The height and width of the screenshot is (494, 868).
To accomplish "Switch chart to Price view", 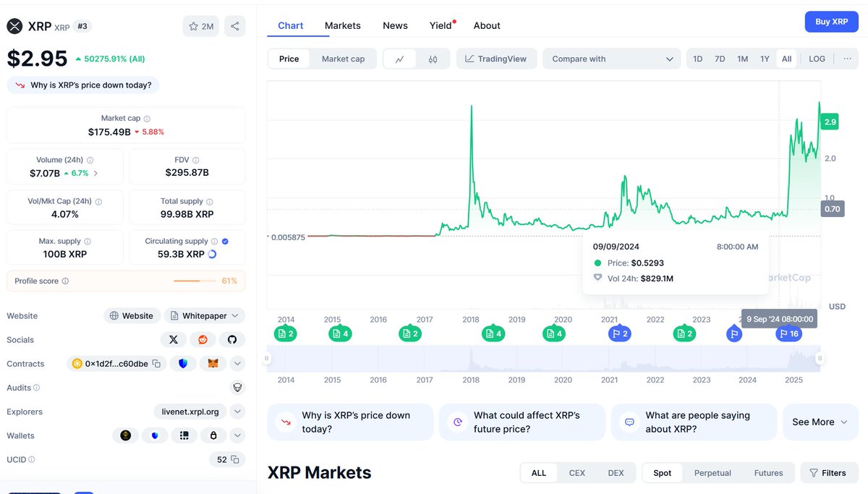I will pos(289,59).
